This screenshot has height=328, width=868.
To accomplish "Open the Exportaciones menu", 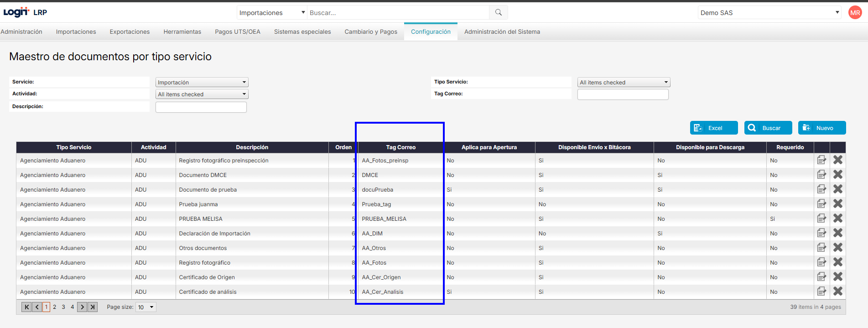I will (130, 31).
